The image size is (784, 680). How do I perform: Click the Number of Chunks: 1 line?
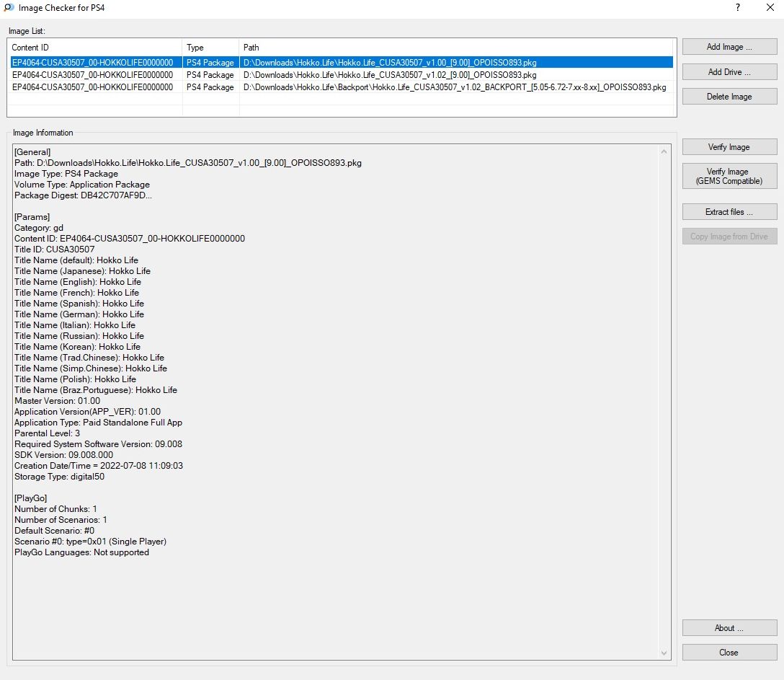(x=55, y=509)
